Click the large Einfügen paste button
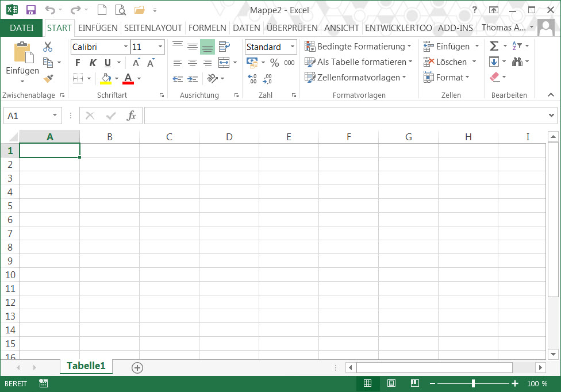Image resolution: width=561 pixels, height=392 pixels. click(22, 62)
